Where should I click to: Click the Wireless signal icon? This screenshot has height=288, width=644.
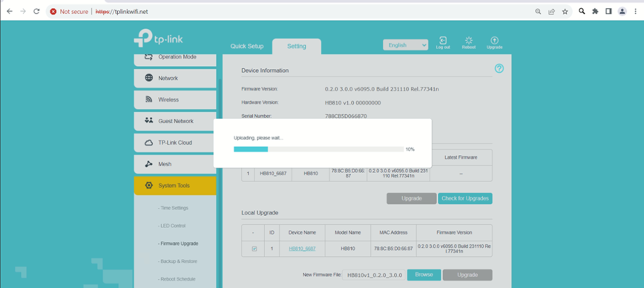[x=148, y=99]
